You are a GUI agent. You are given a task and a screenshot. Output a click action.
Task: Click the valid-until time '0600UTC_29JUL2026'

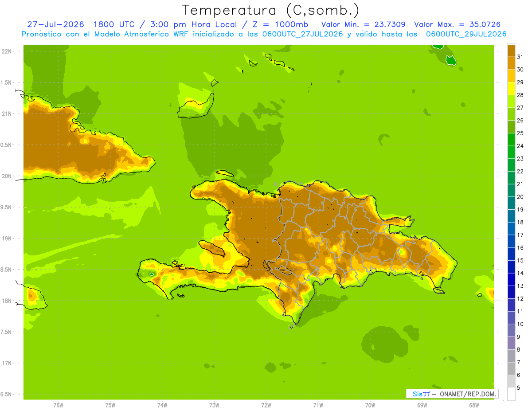466,34
